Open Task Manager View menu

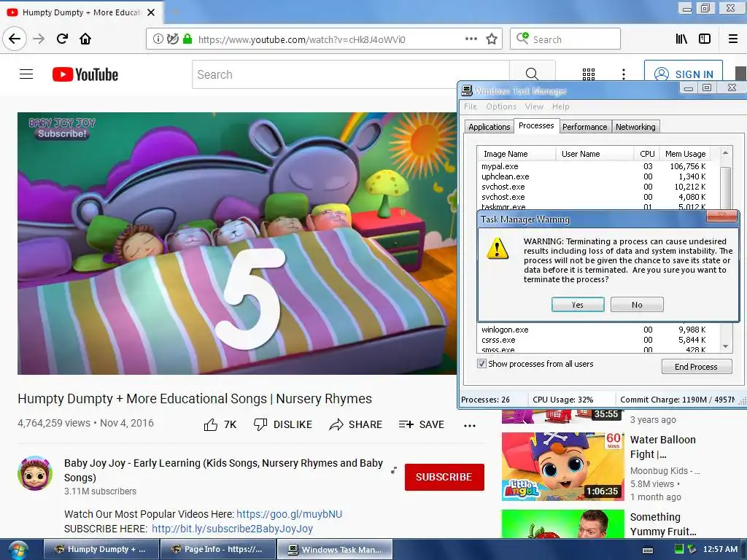pos(534,106)
